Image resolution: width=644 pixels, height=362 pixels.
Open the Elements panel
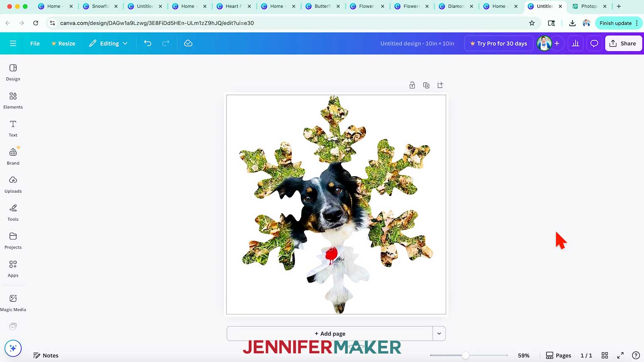click(x=13, y=100)
